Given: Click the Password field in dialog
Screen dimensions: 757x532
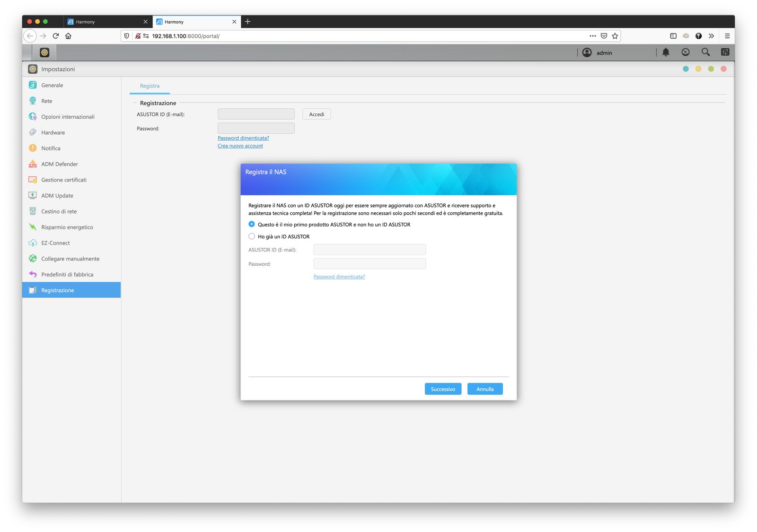Looking at the screenshot, I should click(370, 264).
